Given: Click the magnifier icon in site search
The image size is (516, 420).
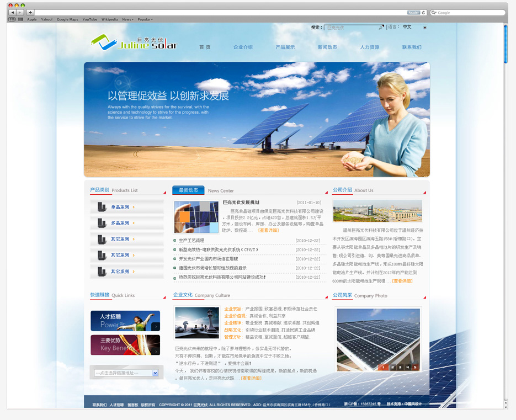Looking at the screenshot, I should tap(381, 27).
